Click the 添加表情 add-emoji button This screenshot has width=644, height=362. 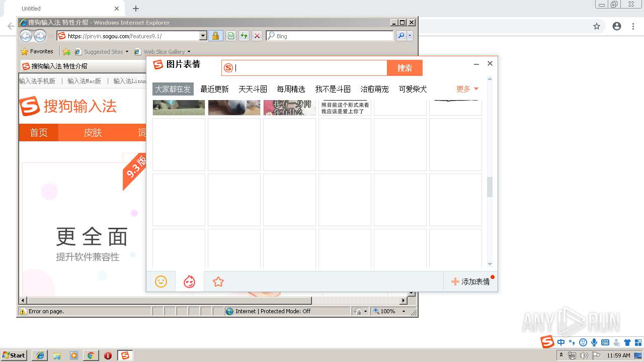[x=470, y=282]
